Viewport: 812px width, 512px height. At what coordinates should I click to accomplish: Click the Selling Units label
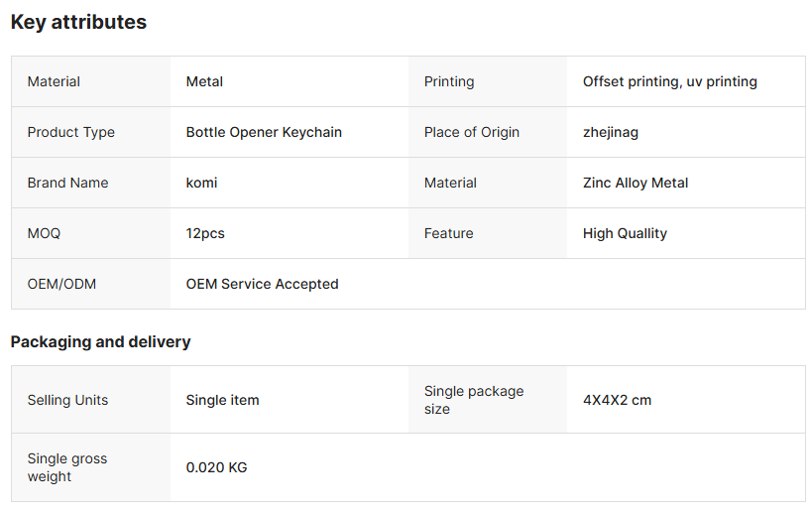(x=67, y=400)
